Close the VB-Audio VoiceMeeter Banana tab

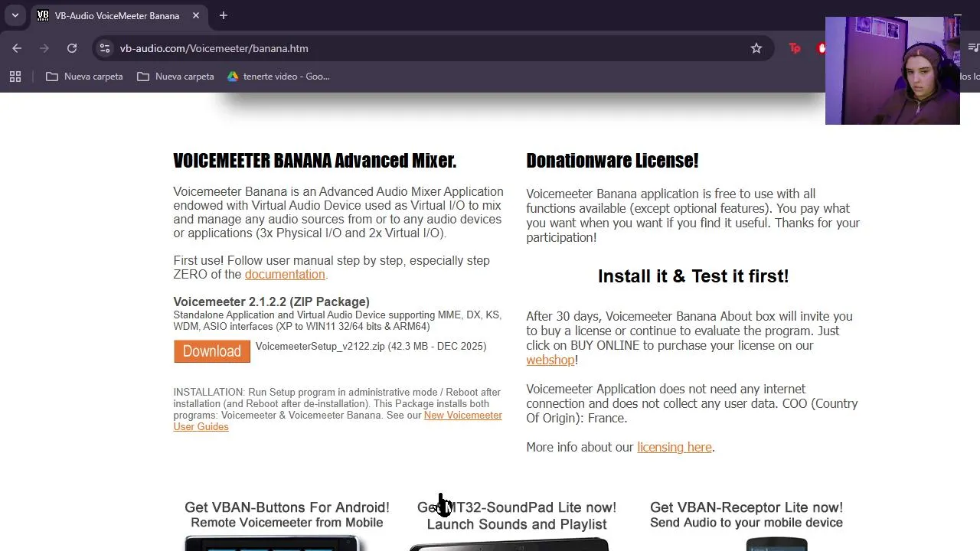[x=196, y=15]
